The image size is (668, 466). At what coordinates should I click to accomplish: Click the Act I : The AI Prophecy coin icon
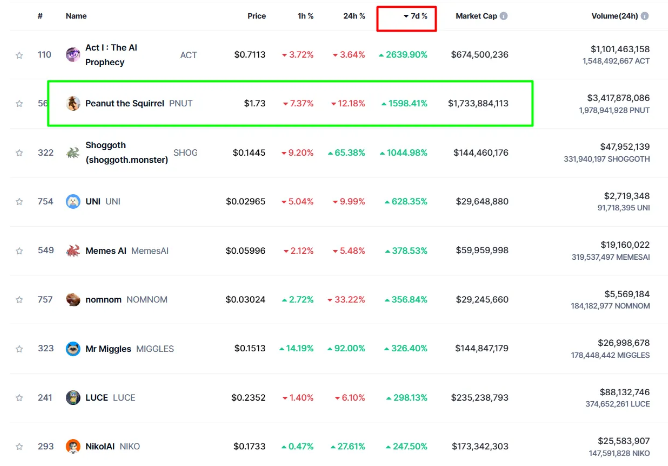tap(73, 55)
